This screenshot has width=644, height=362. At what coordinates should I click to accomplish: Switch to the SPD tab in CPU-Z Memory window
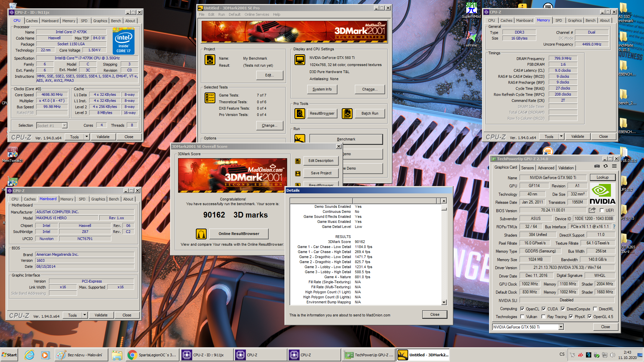pos(558,20)
